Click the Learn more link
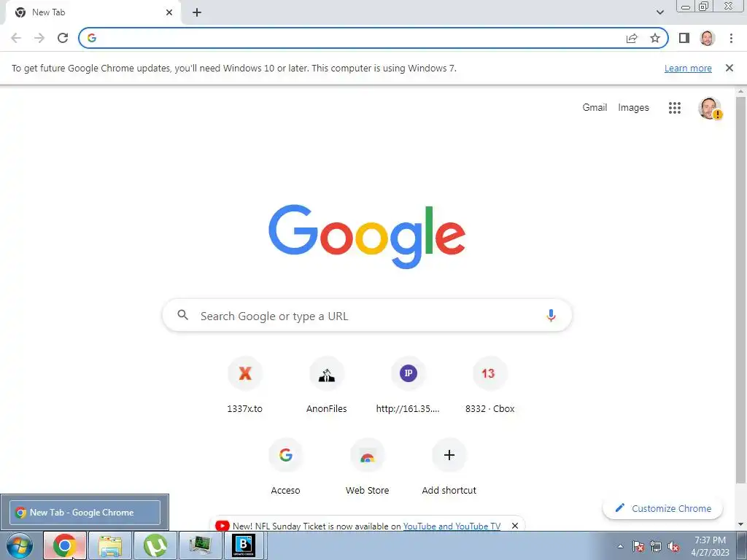 688,68
